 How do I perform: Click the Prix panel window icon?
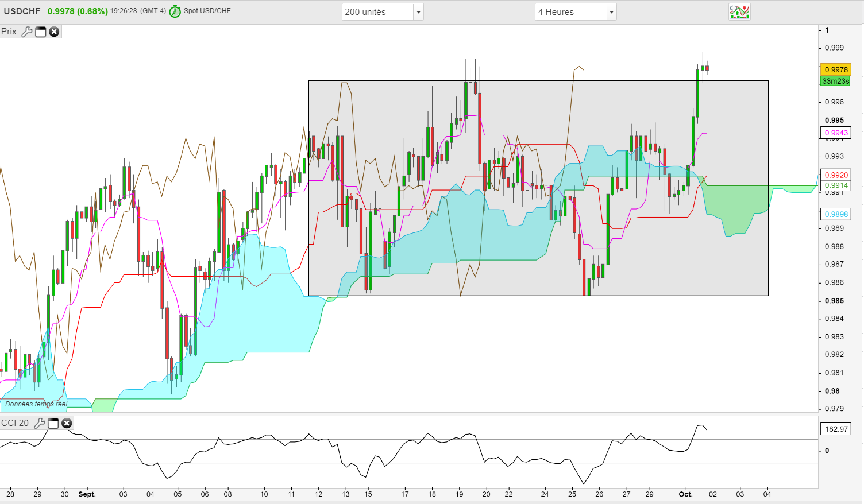41,32
